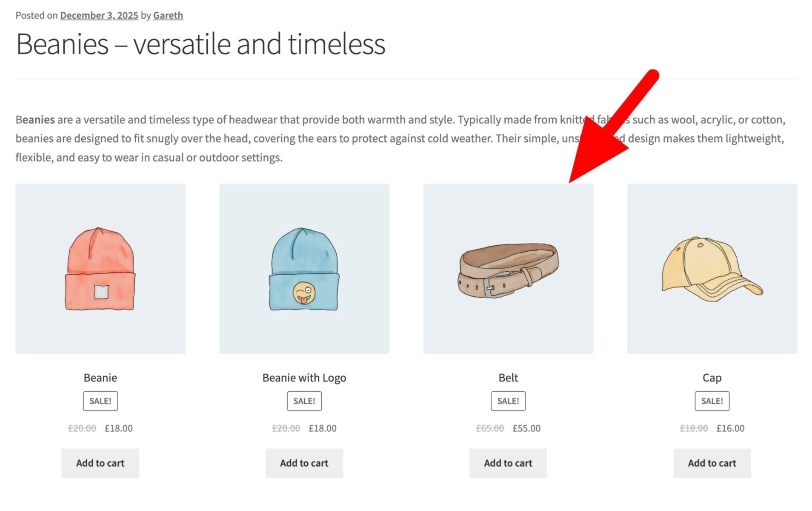This screenshot has width=812, height=511.
Task: Click the Belt product image
Action: (508, 269)
